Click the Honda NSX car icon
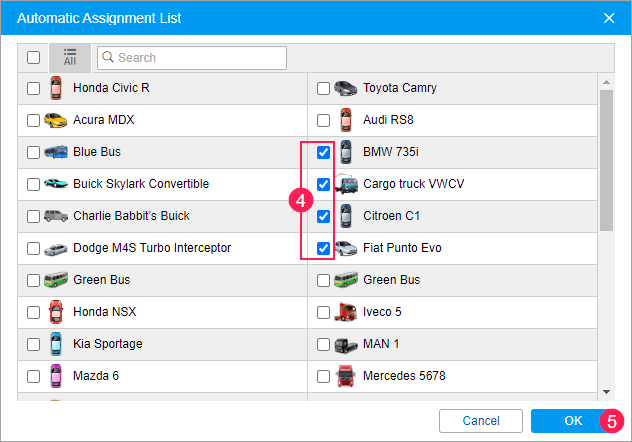This screenshot has height=442, width=632. click(x=56, y=312)
